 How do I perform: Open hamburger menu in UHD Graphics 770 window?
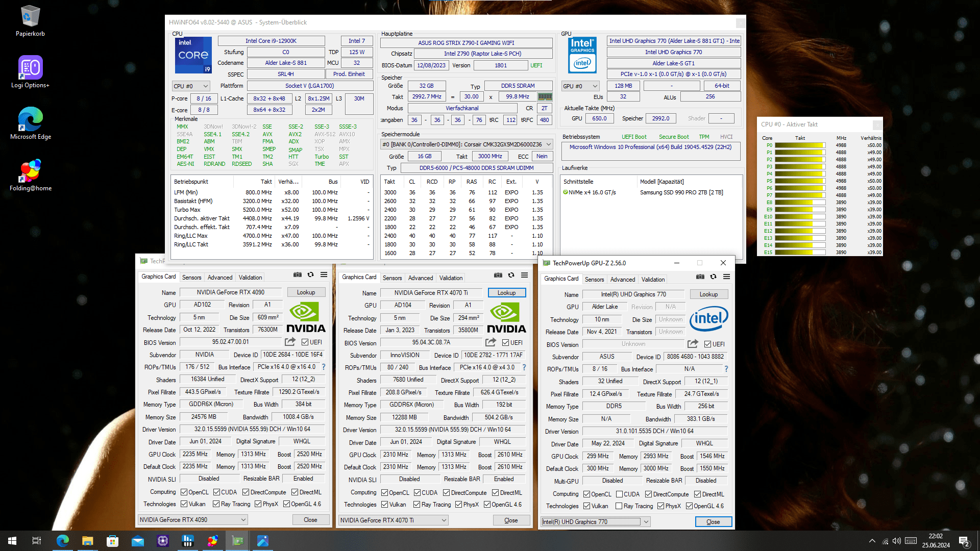point(726,277)
